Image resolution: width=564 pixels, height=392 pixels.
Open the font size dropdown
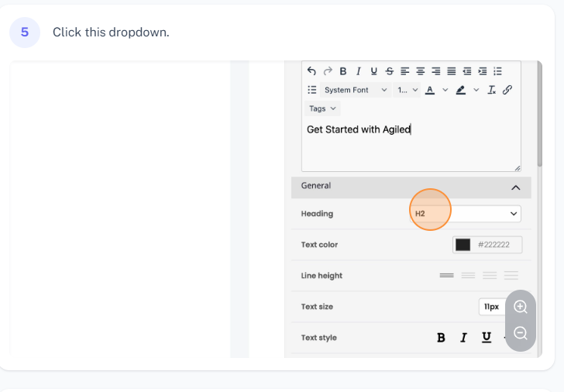tap(408, 90)
